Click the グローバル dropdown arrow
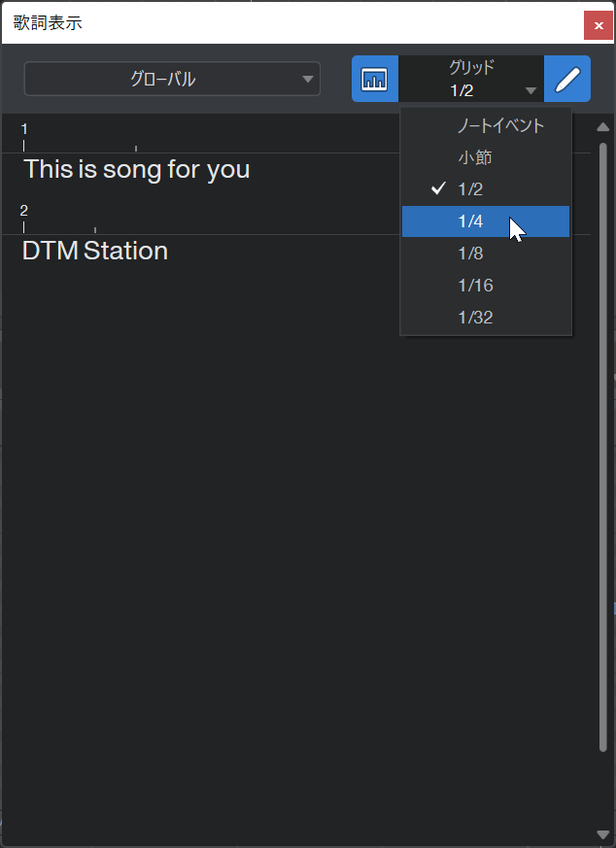This screenshot has width=616, height=848. click(x=308, y=80)
